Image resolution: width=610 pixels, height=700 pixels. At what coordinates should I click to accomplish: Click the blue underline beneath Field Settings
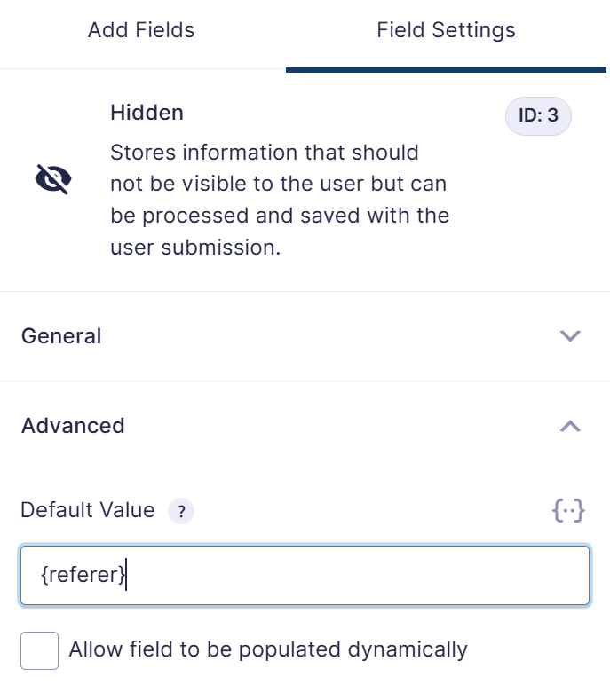446,69
